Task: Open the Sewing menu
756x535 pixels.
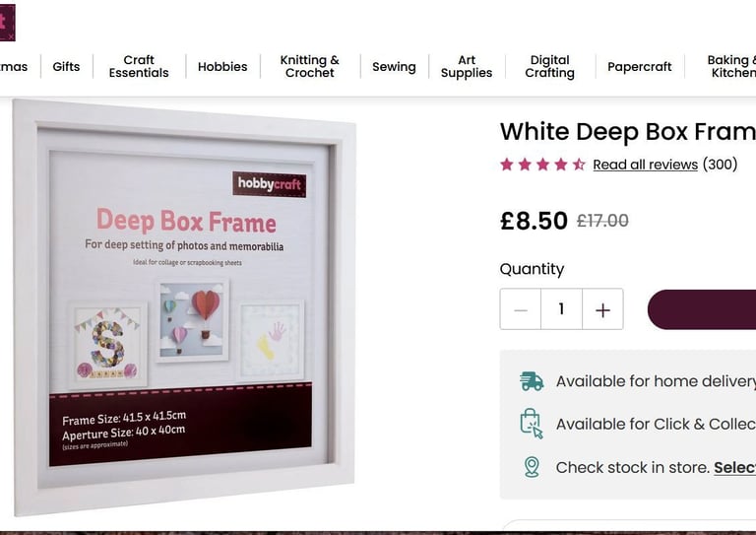Action: tap(394, 67)
